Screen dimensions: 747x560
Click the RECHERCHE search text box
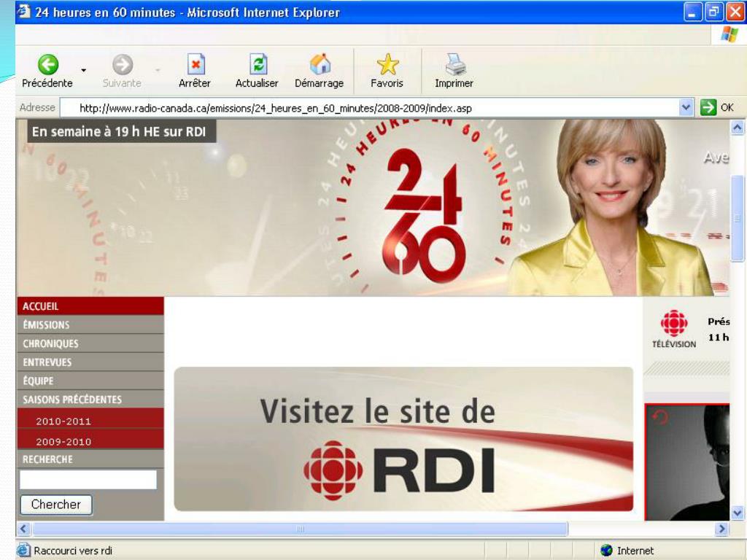[x=88, y=480]
